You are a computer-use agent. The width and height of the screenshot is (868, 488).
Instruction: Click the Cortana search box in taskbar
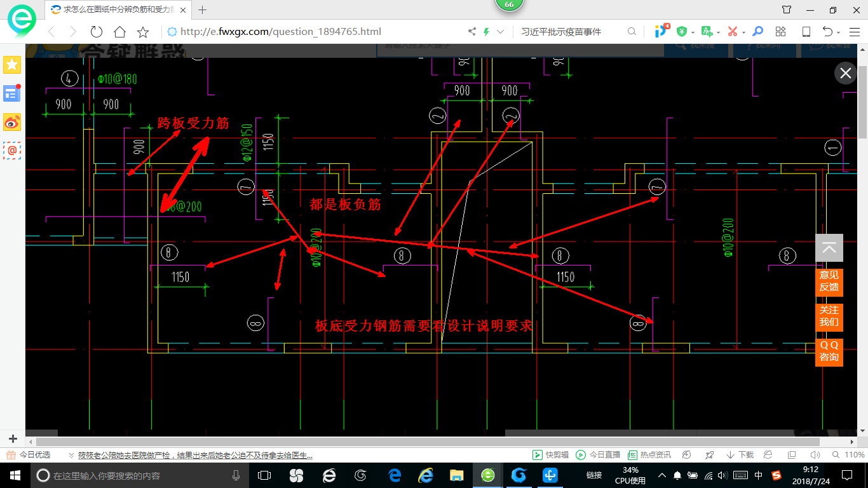tap(139, 475)
